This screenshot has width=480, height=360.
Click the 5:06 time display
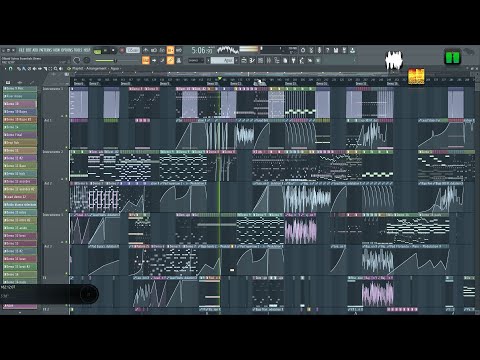pos(203,50)
